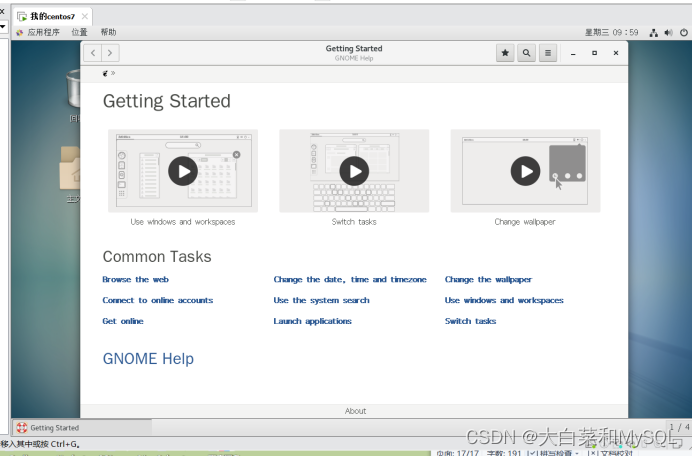The width and height of the screenshot is (692, 457).
Task: Open the hamburger menu in GNOME Help
Action: 548,53
